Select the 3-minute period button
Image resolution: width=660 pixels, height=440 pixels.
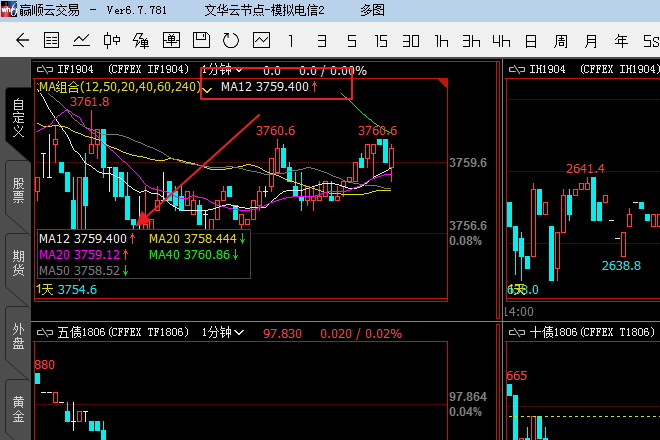322,41
